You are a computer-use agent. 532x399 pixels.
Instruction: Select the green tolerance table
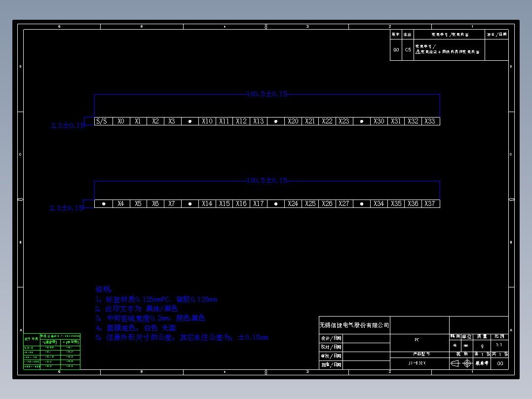point(52,352)
